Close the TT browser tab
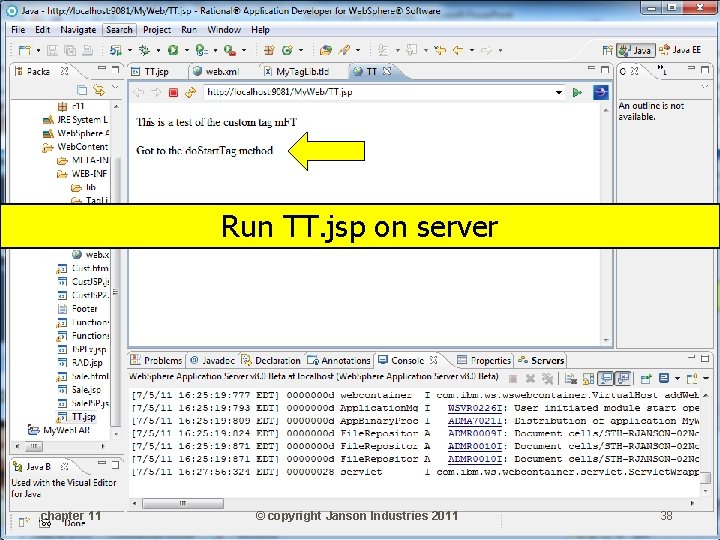 click(387, 71)
